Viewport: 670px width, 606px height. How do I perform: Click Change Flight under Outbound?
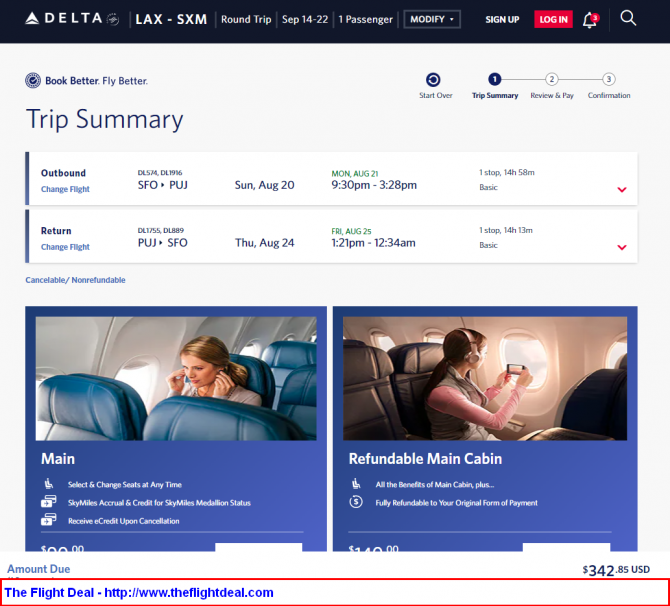click(x=65, y=189)
